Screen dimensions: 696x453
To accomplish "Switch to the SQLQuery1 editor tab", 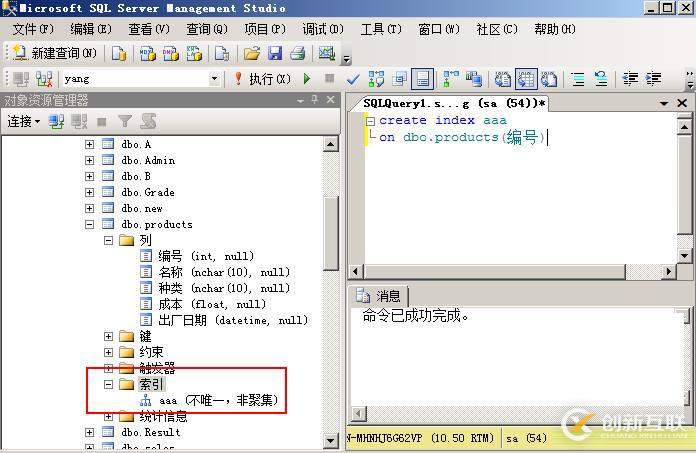I will pos(454,103).
